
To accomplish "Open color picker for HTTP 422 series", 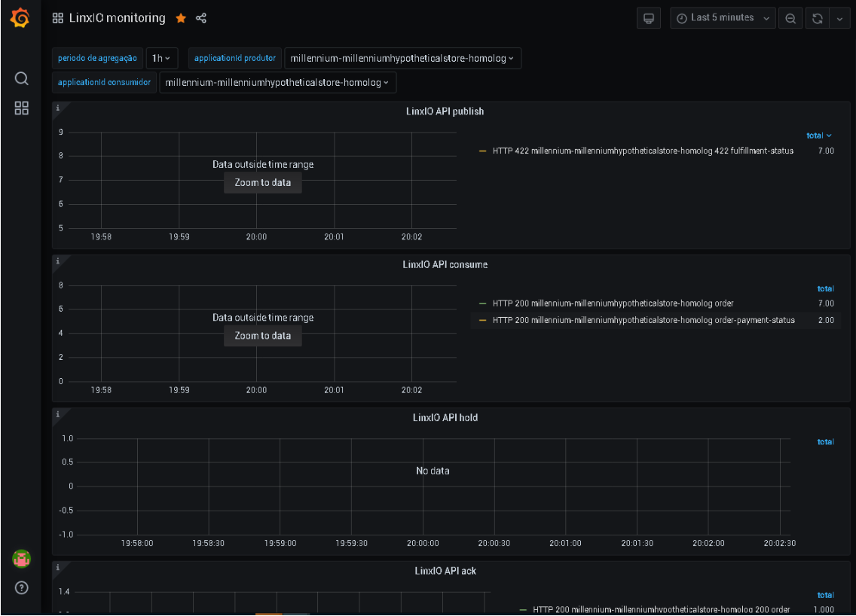I will point(482,151).
